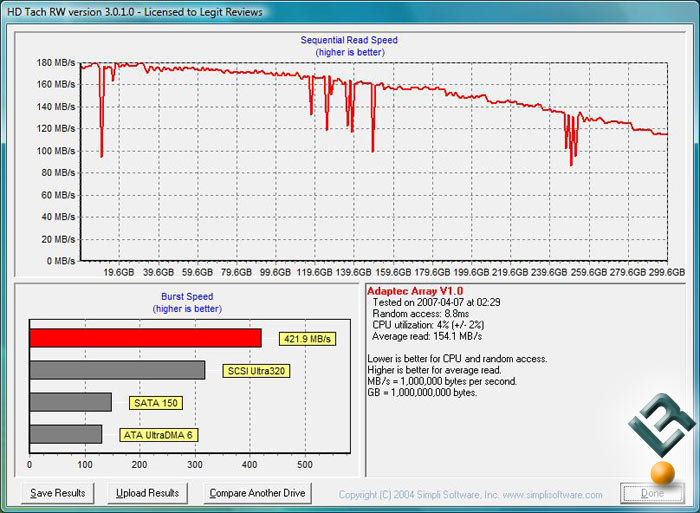
Task: Click the 421.9 MB/s burst label
Action: coord(307,339)
